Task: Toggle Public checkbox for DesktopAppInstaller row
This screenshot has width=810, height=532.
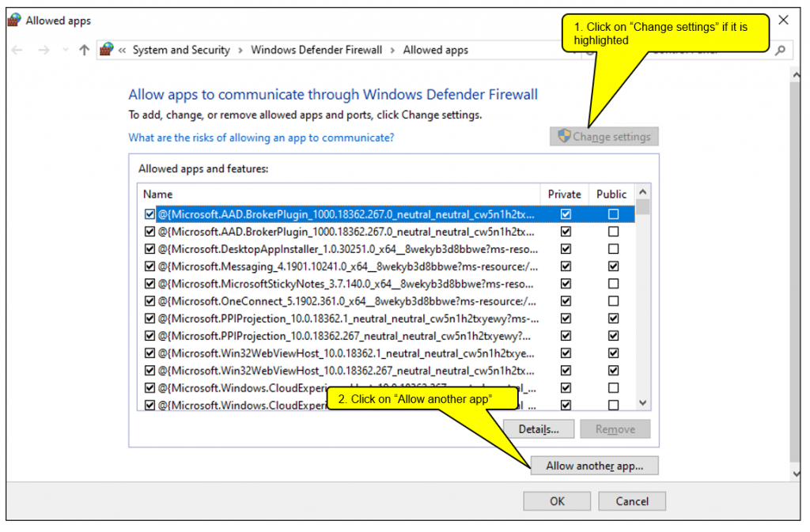Action: click(x=613, y=249)
